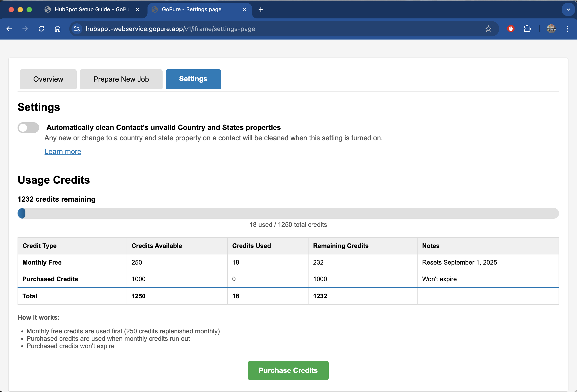
Task: Open the Prepare New Job tab
Action: click(121, 79)
